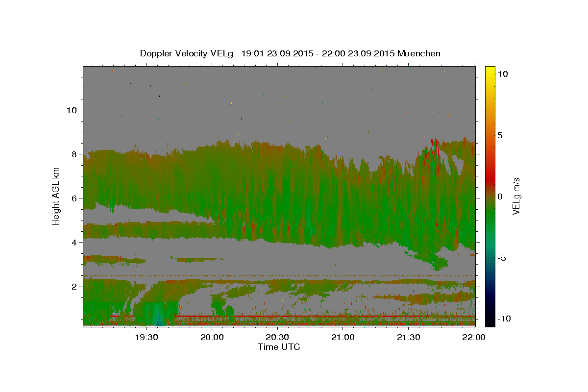Click the colorbar value label +10

502,73
